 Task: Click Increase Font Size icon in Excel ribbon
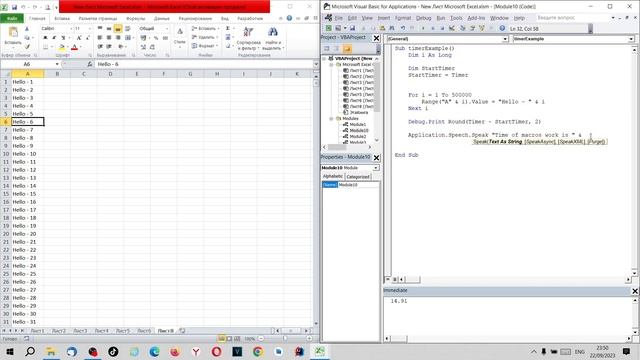pos(79,38)
